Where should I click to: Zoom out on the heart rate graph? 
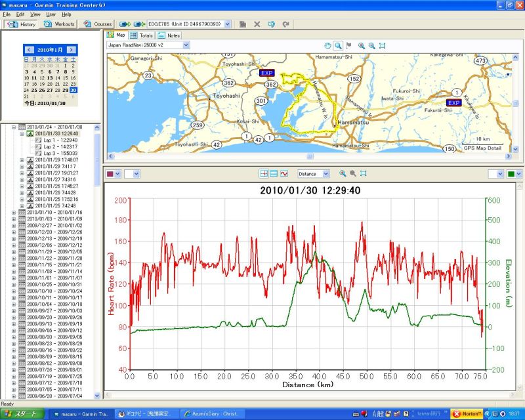coord(353,173)
